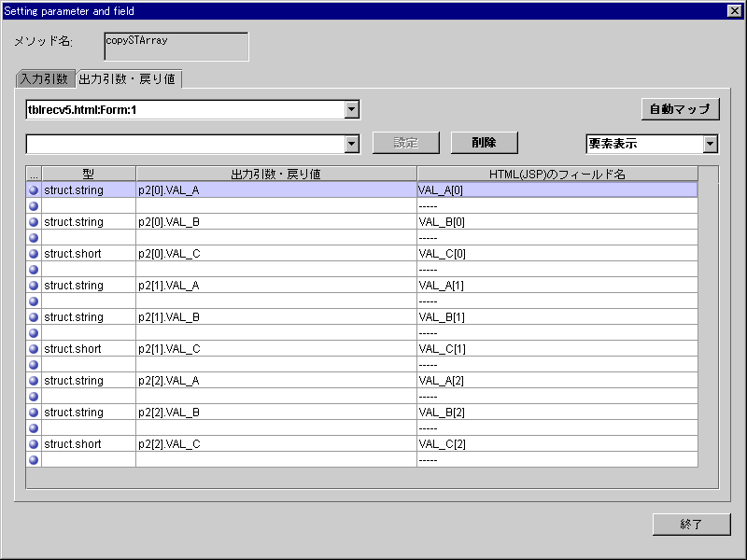Click the blue sphere icon beside p2[1].VAL_A

pyautogui.click(x=34, y=286)
